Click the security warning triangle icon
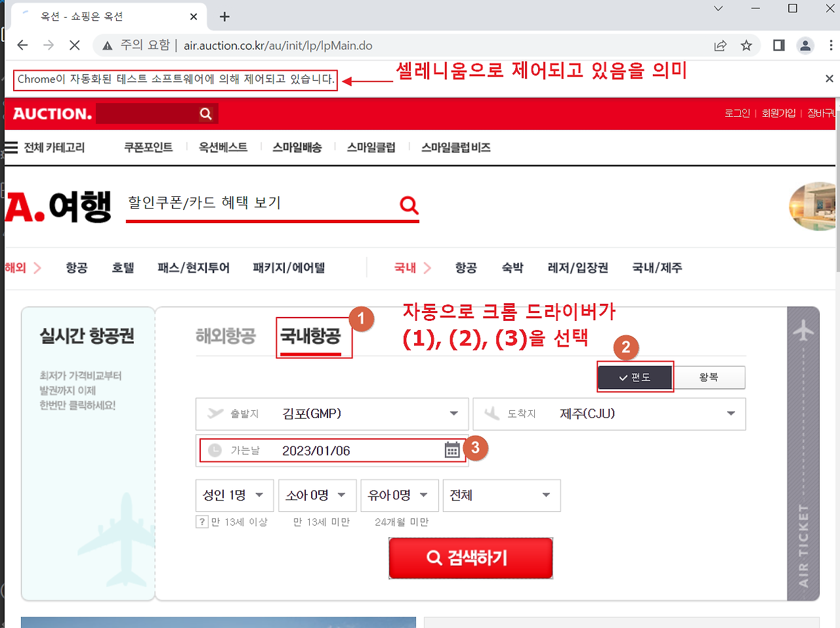 click(x=108, y=45)
